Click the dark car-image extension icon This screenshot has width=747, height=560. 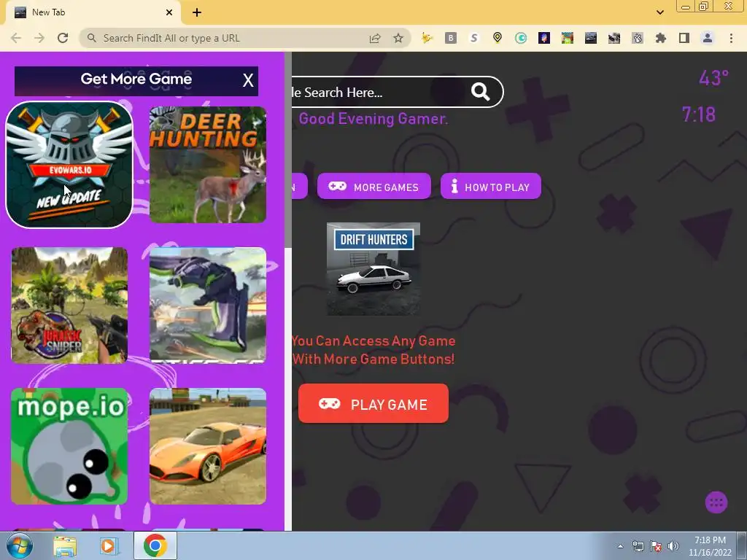pos(591,38)
